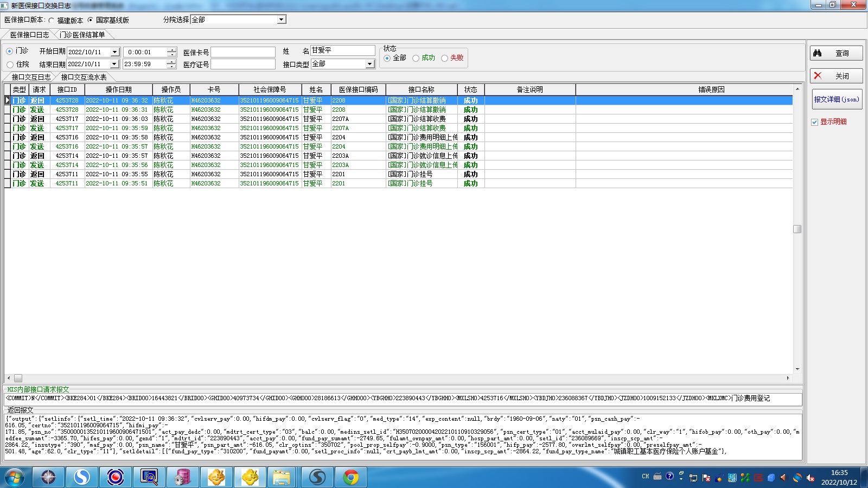This screenshot has height=488, width=868.
Task: Open the network connection tray icon
Action: [693, 478]
